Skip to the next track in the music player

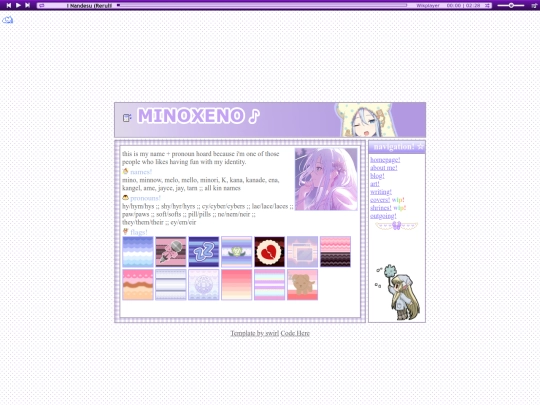(x=28, y=5)
